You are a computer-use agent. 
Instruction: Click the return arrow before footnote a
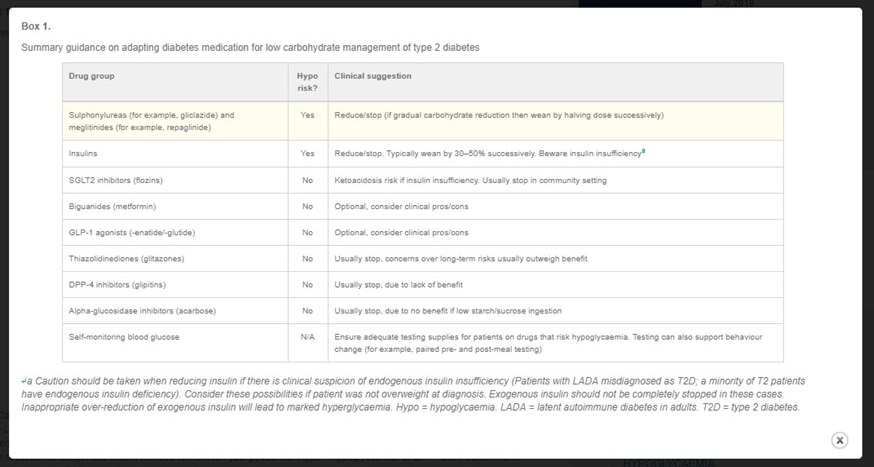(23, 381)
